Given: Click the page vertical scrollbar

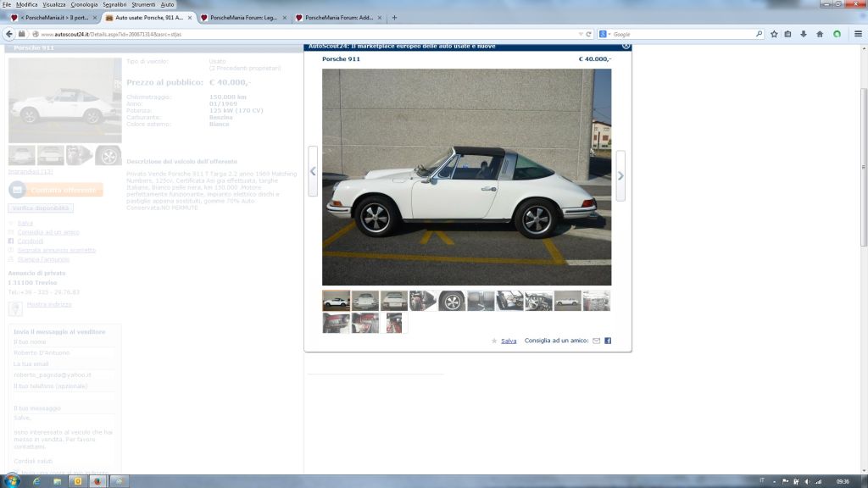Looking at the screenshot, I should click(x=864, y=166).
